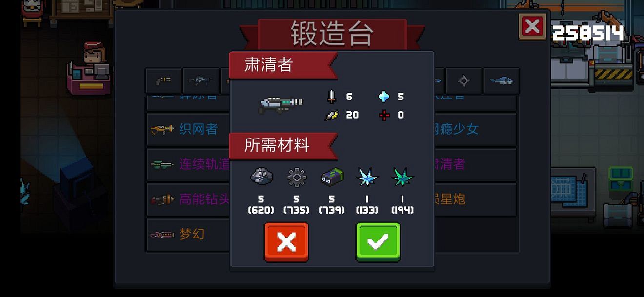Click the 肃清者 weapon preview image
Viewport: 644px width, 297px height.
(x=280, y=104)
